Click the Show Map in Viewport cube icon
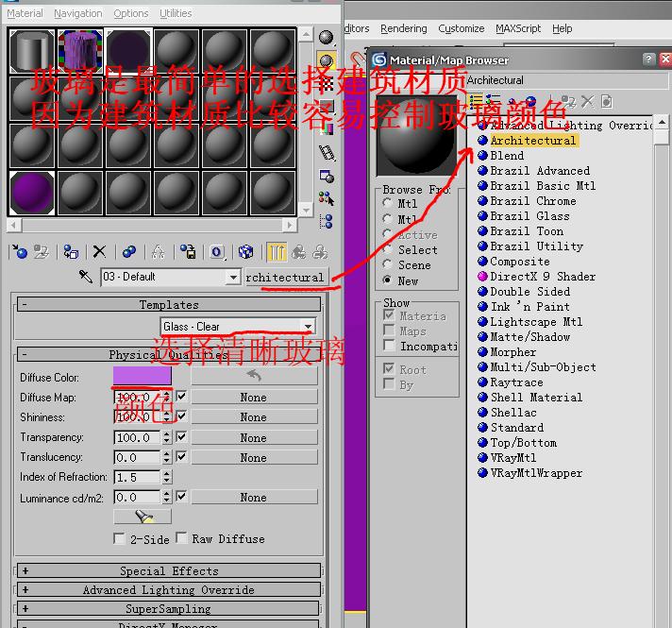 pos(245,252)
